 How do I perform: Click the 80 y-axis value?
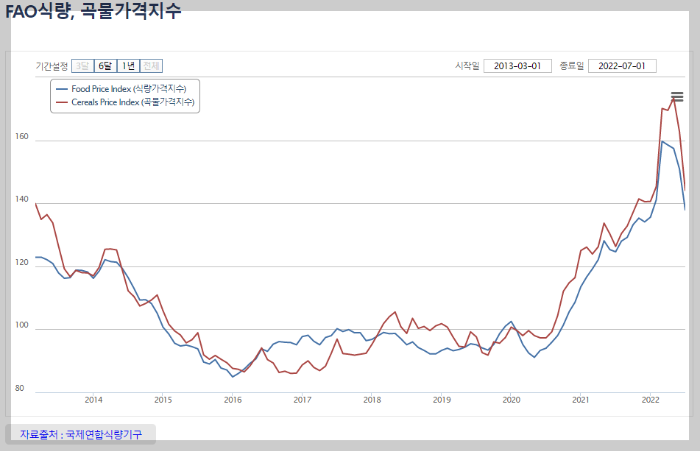pyautogui.click(x=19, y=388)
